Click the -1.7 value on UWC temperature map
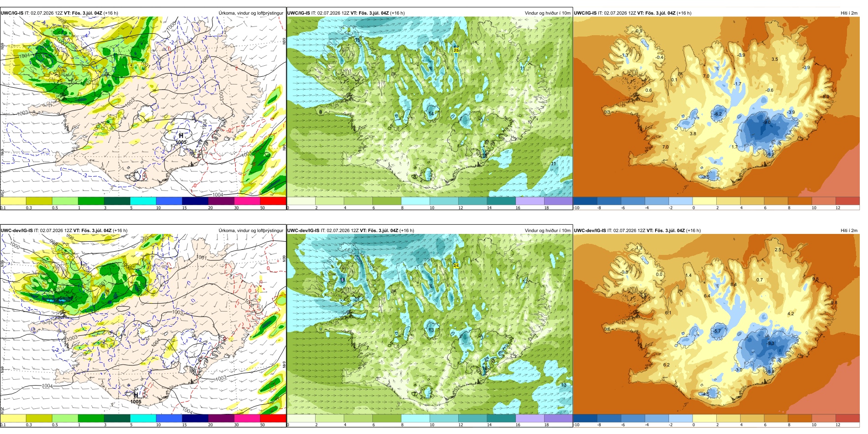Viewport: 868px width, 434px height. point(738,84)
